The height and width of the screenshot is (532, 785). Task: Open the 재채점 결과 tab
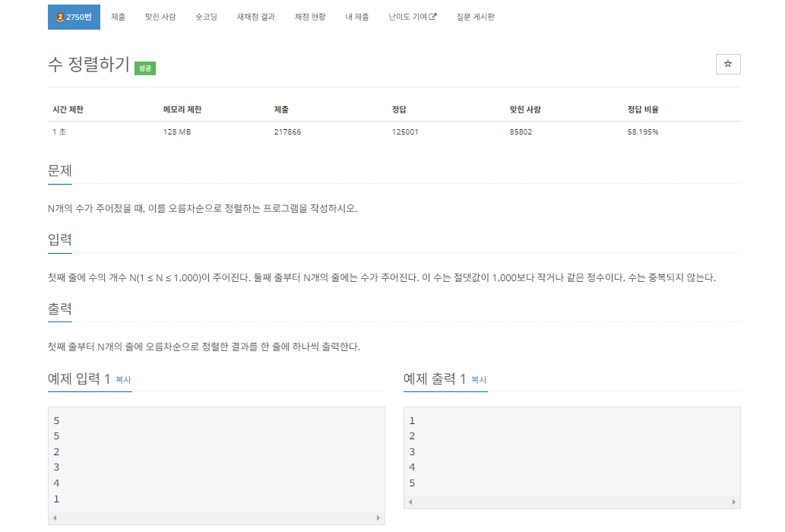point(256,17)
